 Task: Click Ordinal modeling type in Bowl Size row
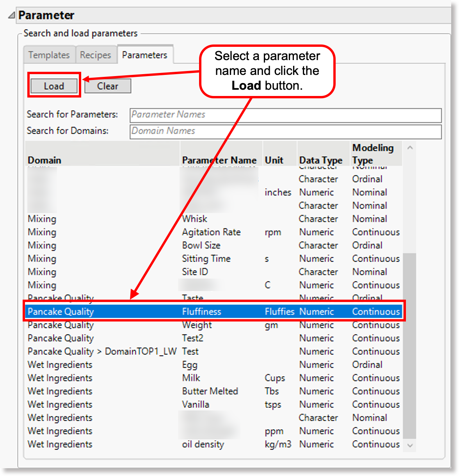click(367, 245)
